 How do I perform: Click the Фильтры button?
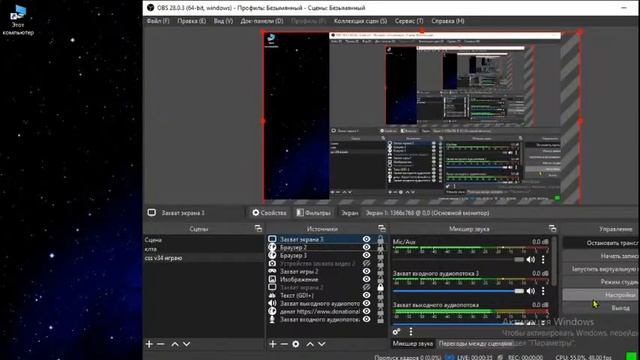click(x=313, y=213)
